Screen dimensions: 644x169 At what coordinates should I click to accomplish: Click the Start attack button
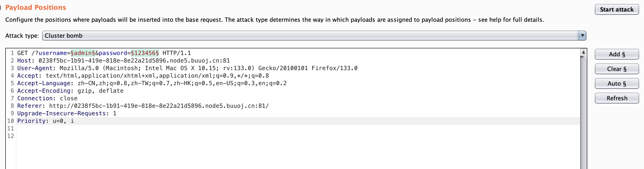click(x=617, y=10)
